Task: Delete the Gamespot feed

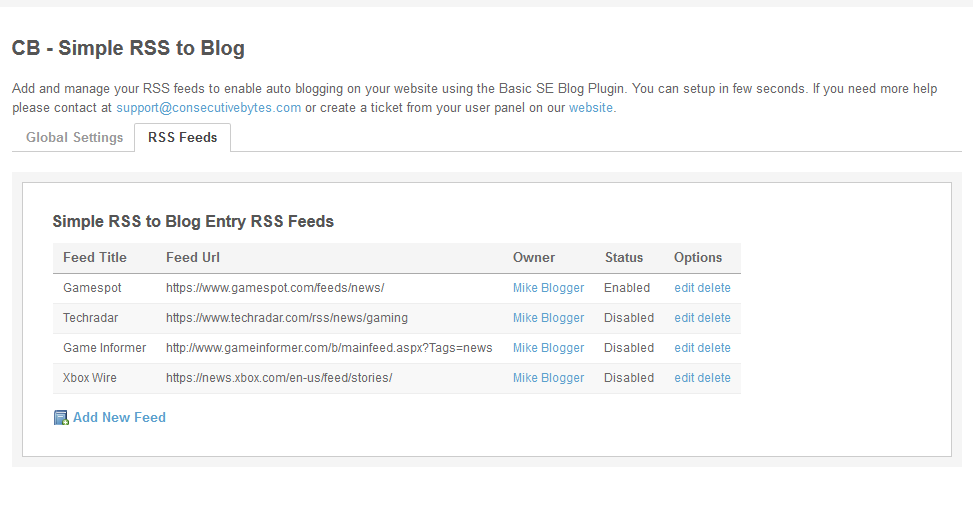Action: (714, 288)
